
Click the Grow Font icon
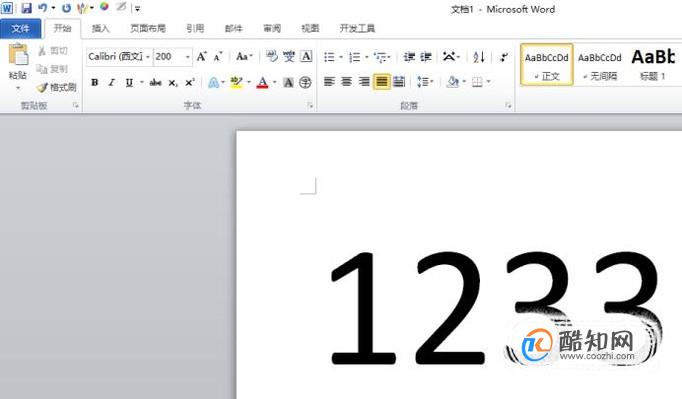(x=201, y=57)
